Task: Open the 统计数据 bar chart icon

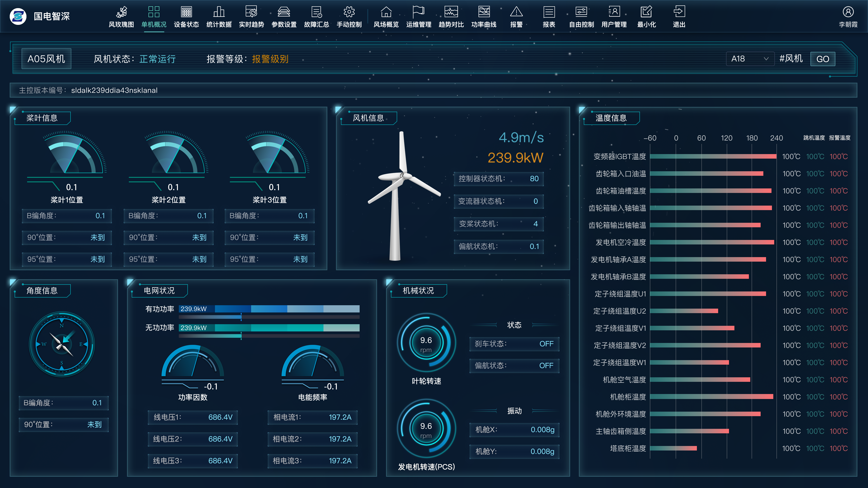Action: pos(219,12)
